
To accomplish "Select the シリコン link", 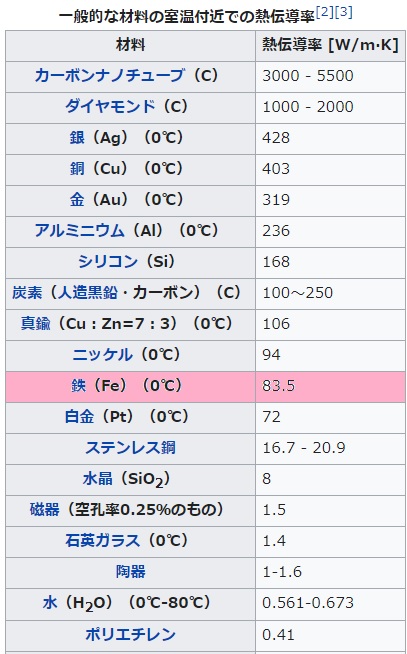I will [x=108, y=262].
